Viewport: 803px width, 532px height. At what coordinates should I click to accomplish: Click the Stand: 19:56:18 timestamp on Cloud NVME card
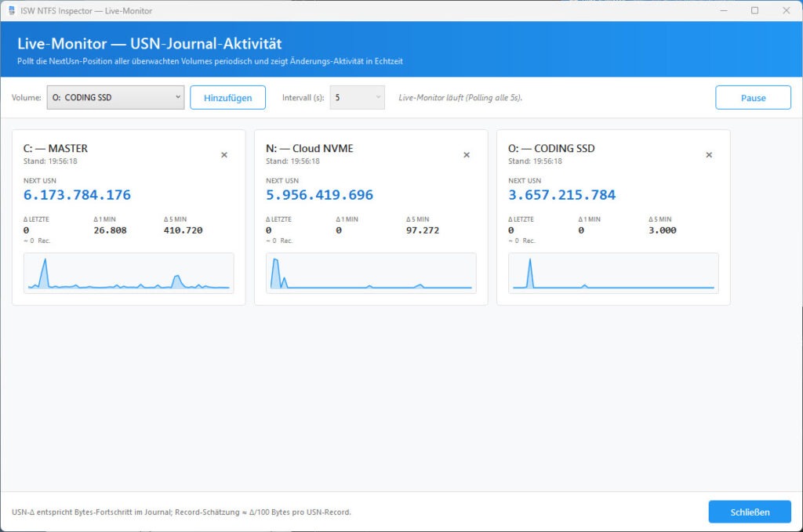click(x=292, y=161)
